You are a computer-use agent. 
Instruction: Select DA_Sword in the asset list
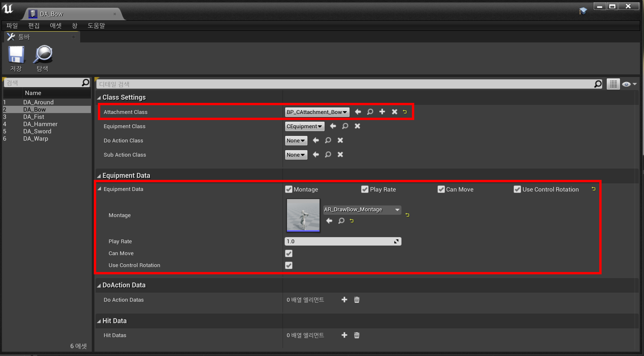[x=37, y=131]
